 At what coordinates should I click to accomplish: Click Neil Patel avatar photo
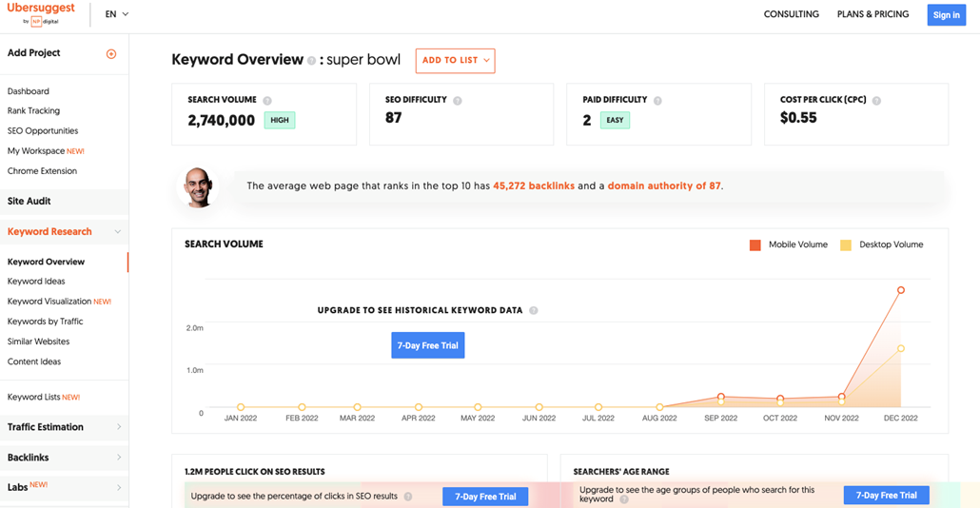pyautogui.click(x=198, y=186)
